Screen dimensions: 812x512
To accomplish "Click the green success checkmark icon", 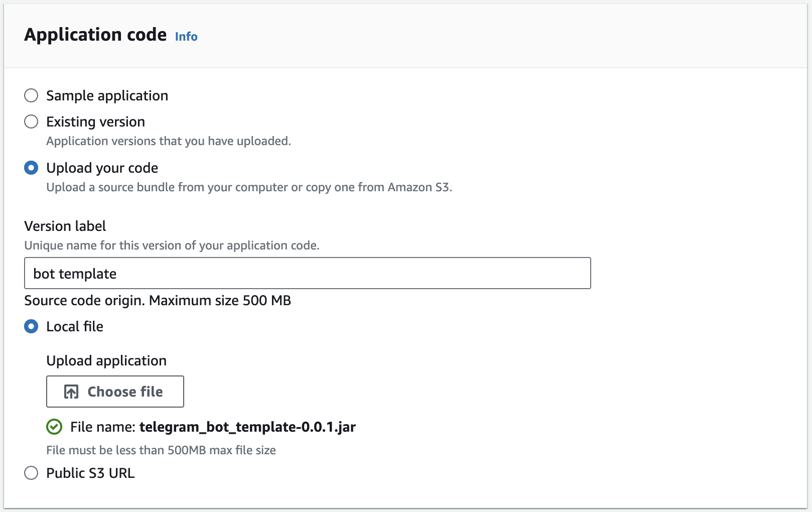I will tap(54, 427).
